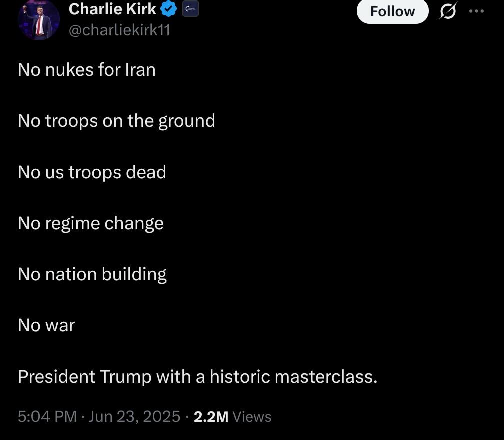Click the Charlie Kirk display name

(112, 9)
